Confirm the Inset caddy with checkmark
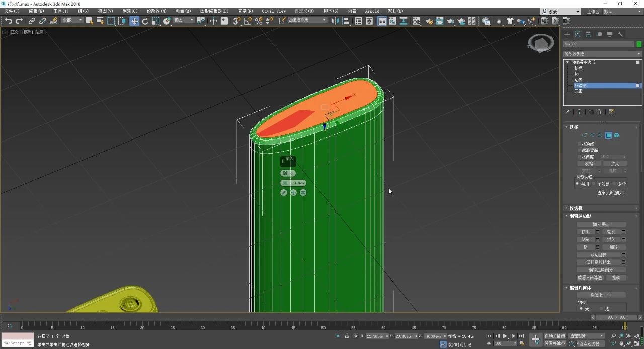Viewport: 644px width, 349px height. click(284, 193)
